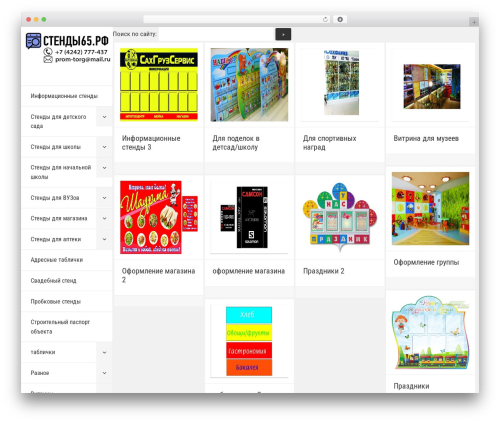Expand Стенды для ВУЗов submenu arrow

pyautogui.click(x=104, y=198)
